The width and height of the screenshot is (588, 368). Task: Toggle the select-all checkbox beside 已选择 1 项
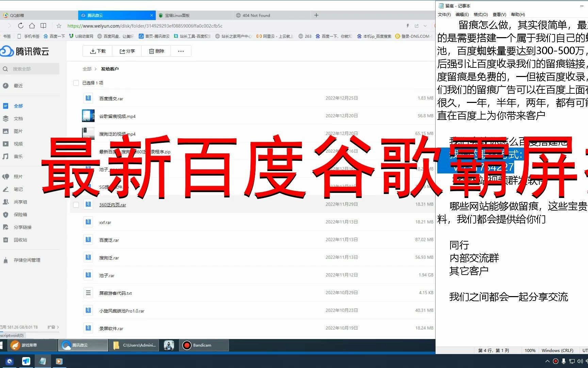point(76,83)
